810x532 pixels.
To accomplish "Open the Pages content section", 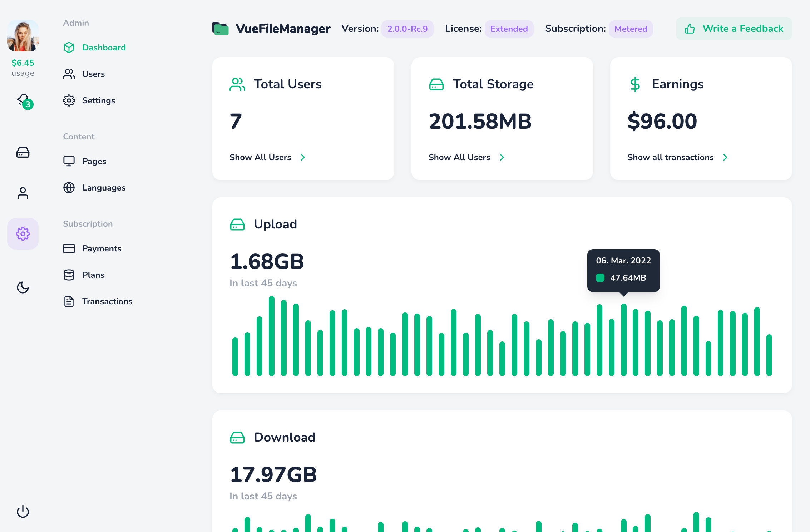I will (x=94, y=161).
